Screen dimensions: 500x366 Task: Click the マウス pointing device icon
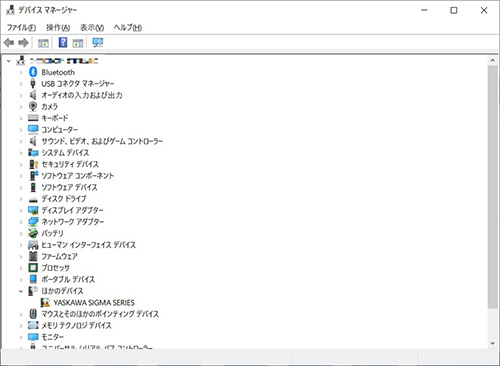click(x=33, y=314)
